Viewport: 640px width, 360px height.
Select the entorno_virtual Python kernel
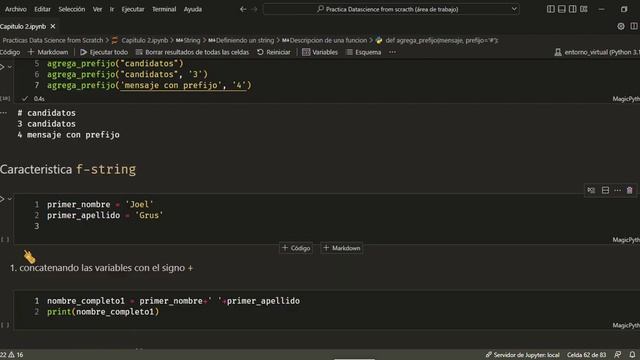point(597,52)
